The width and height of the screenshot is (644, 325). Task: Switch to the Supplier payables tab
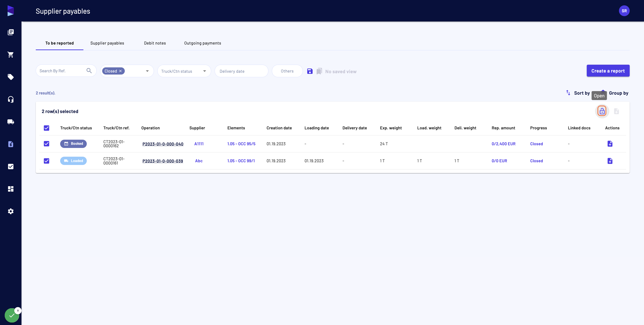(107, 43)
